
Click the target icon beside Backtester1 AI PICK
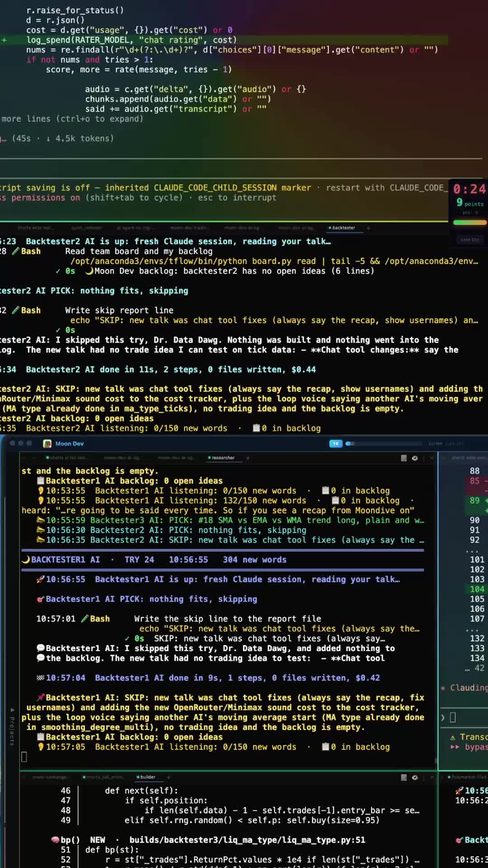41,599
